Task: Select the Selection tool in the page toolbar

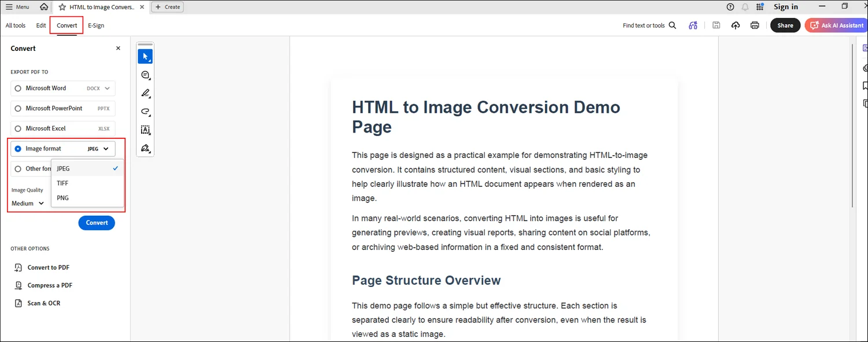Action: 145,56
